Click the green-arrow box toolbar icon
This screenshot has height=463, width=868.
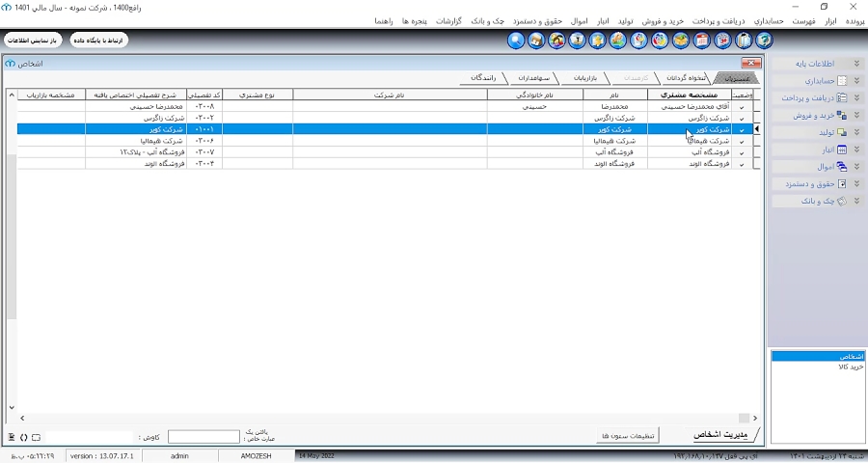681,41
